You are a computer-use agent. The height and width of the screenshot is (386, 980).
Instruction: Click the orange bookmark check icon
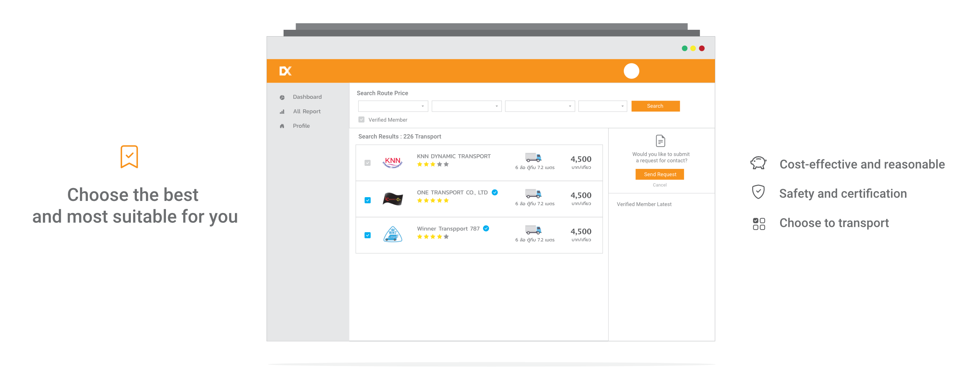pos(129,156)
